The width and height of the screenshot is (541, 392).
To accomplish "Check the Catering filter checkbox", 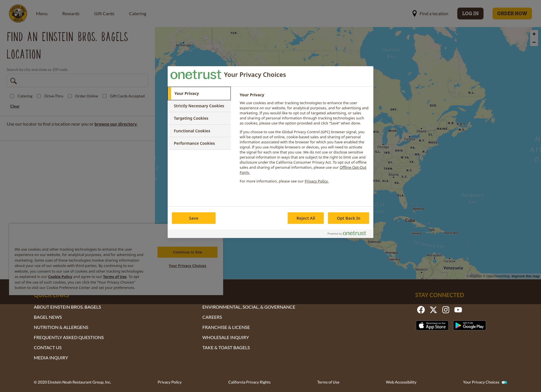I will coord(12,96).
